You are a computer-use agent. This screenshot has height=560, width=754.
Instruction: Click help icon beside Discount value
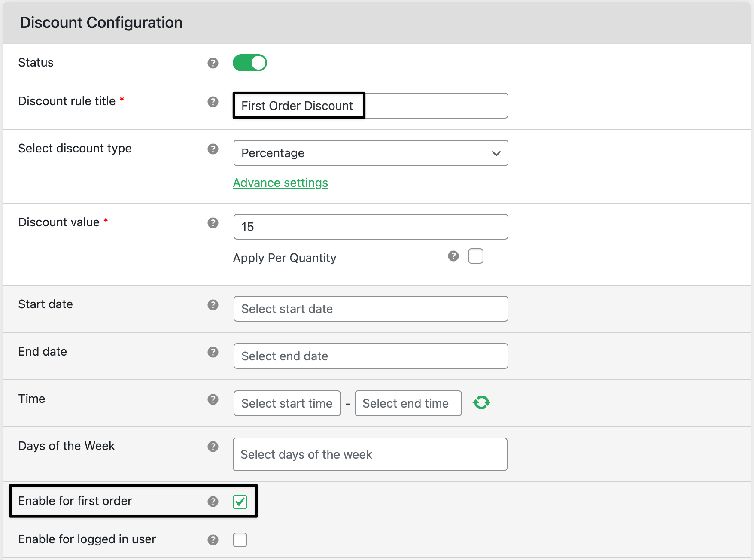pos(213,223)
